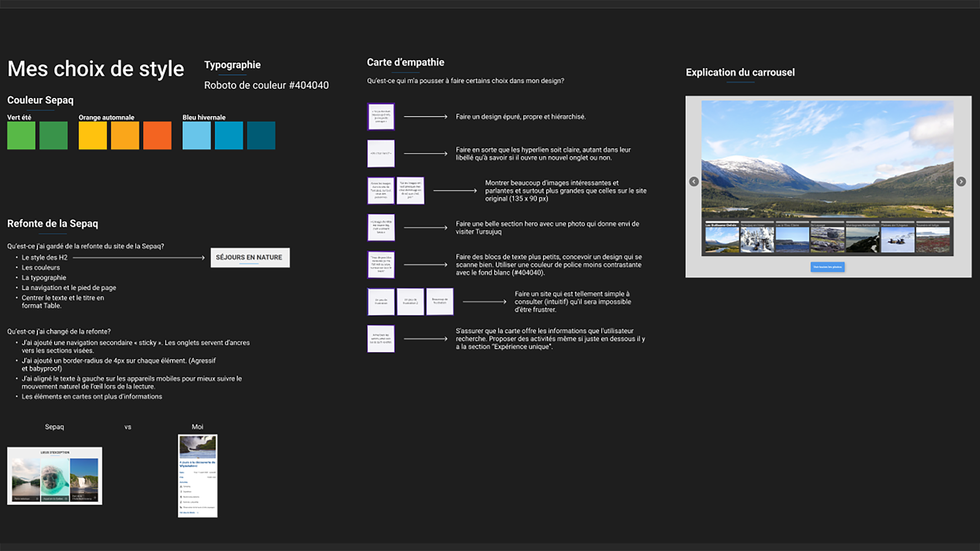Select the first carousel thumbnail with river valley

click(x=722, y=240)
